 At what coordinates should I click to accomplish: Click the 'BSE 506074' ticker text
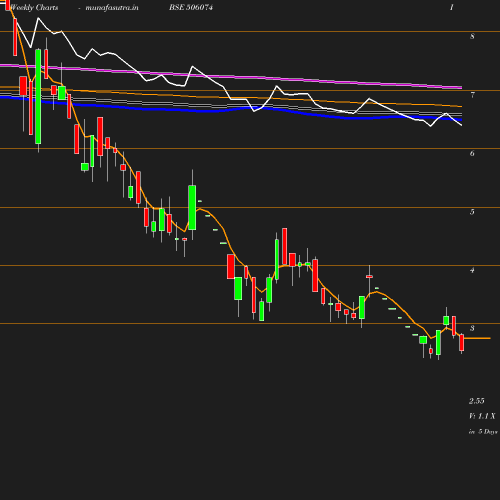tap(191, 7)
